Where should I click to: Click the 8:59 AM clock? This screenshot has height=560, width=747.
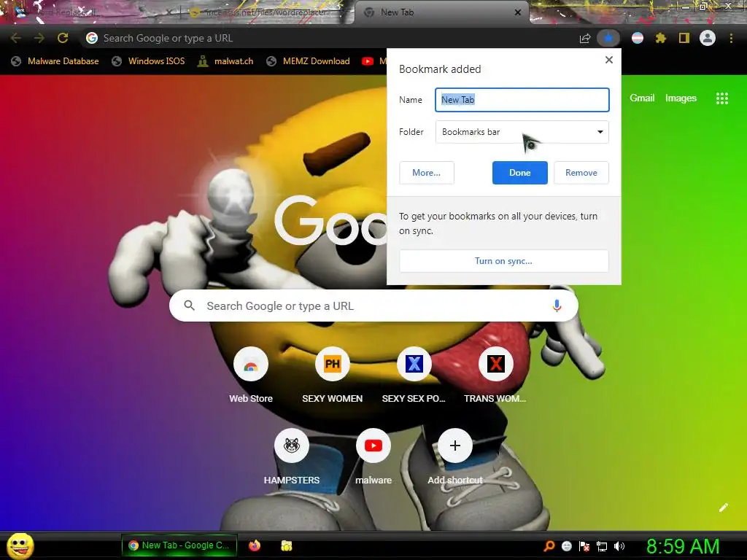pyautogui.click(x=683, y=546)
